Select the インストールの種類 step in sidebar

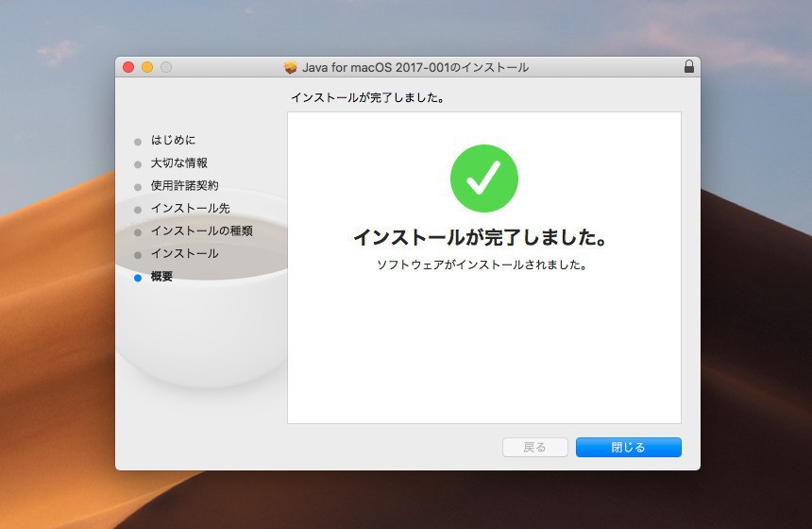pos(201,231)
